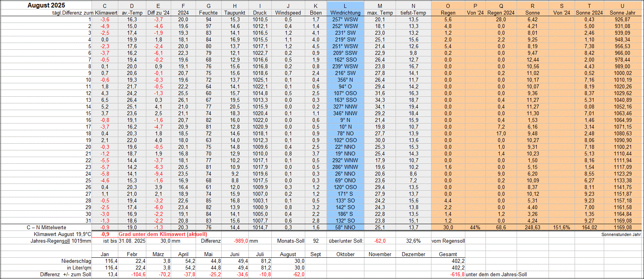The width and height of the screenshot is (644, 279).
Task: Select "Differenz +/- zum Soll" row label
Action: (65, 274)
